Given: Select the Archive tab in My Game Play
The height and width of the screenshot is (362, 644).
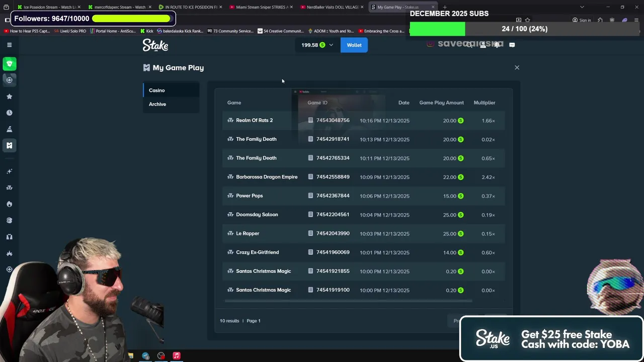Looking at the screenshot, I should click(171, 104).
